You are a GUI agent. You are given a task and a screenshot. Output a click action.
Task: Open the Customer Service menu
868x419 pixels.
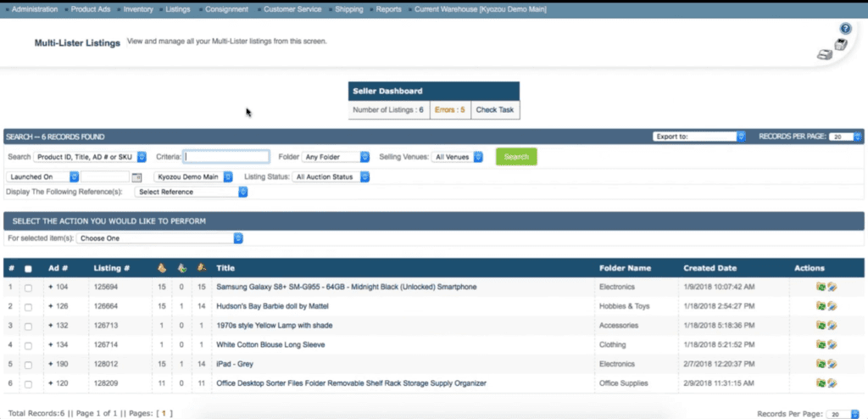click(291, 9)
